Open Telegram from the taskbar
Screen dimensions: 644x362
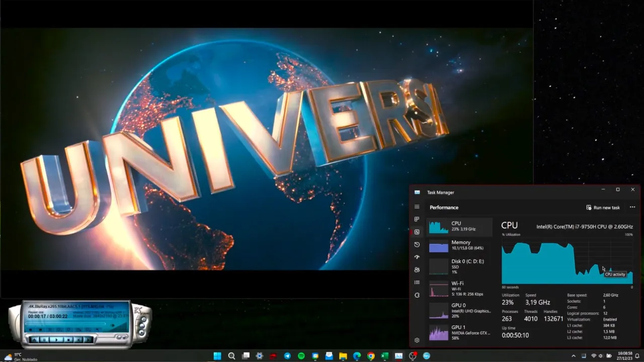pyautogui.click(x=287, y=356)
